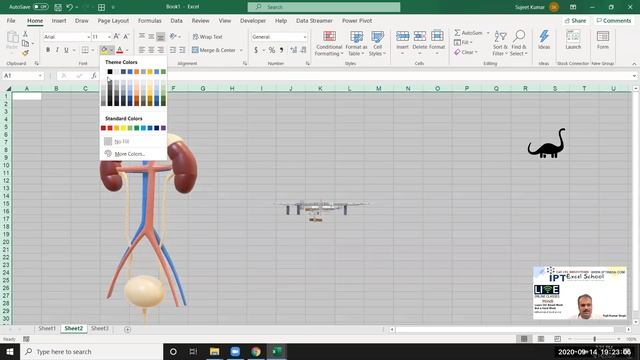Open the Sort & Filter dropdown

[500, 43]
